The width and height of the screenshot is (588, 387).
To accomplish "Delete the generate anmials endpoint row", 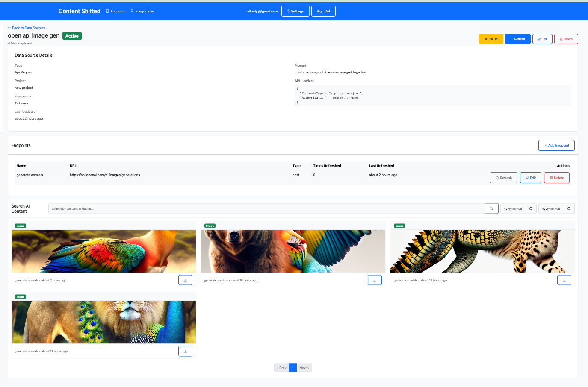I will click(x=556, y=178).
